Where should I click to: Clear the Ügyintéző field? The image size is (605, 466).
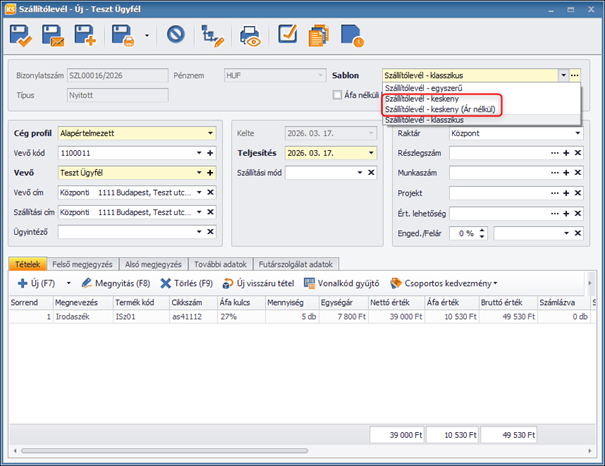pos(210,231)
